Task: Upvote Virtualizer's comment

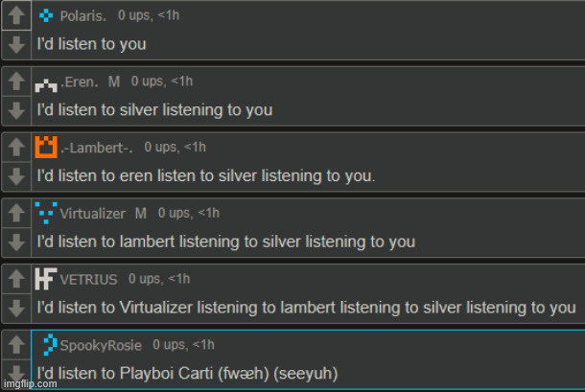Action: click(x=14, y=214)
